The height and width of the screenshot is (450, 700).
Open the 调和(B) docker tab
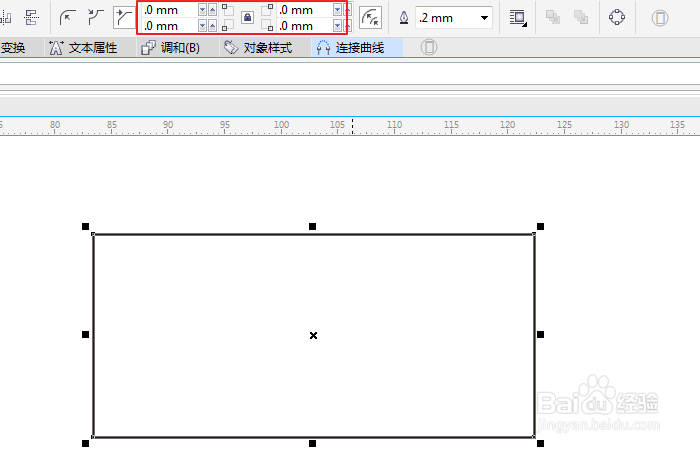178,47
